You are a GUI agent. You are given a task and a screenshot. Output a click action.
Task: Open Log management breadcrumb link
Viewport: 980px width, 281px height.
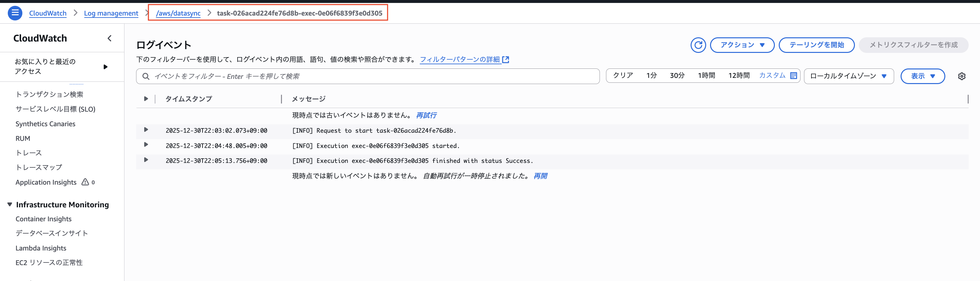click(111, 13)
